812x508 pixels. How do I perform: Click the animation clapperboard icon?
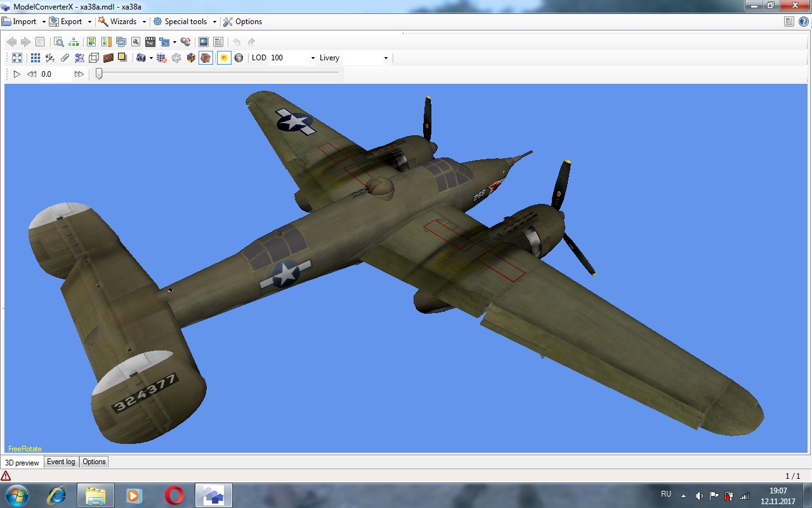click(x=150, y=42)
